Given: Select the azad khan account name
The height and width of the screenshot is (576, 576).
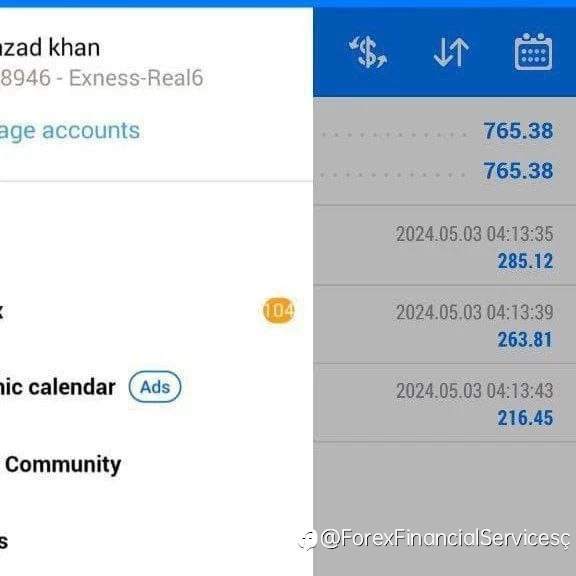Looking at the screenshot, I should pyautogui.click(x=50, y=48).
